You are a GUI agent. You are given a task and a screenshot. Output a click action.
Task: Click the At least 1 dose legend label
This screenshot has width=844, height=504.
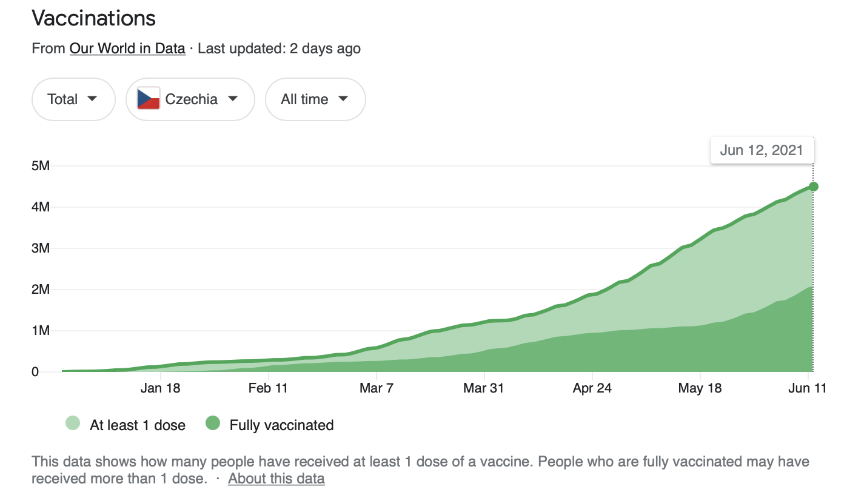pyautogui.click(x=138, y=425)
